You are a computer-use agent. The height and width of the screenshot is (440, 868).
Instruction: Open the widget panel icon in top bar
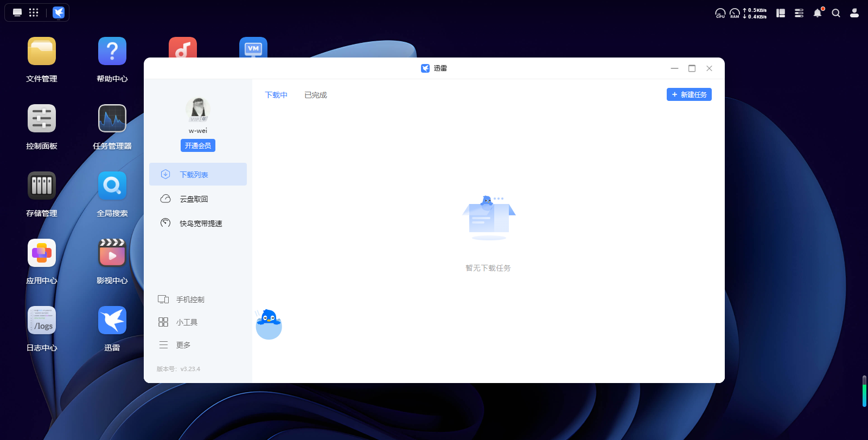click(x=781, y=13)
